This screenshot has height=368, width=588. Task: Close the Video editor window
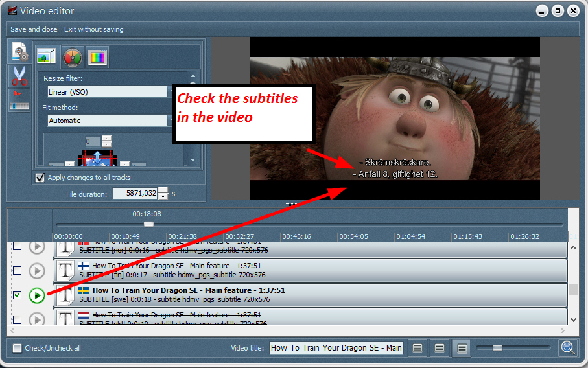click(x=573, y=11)
